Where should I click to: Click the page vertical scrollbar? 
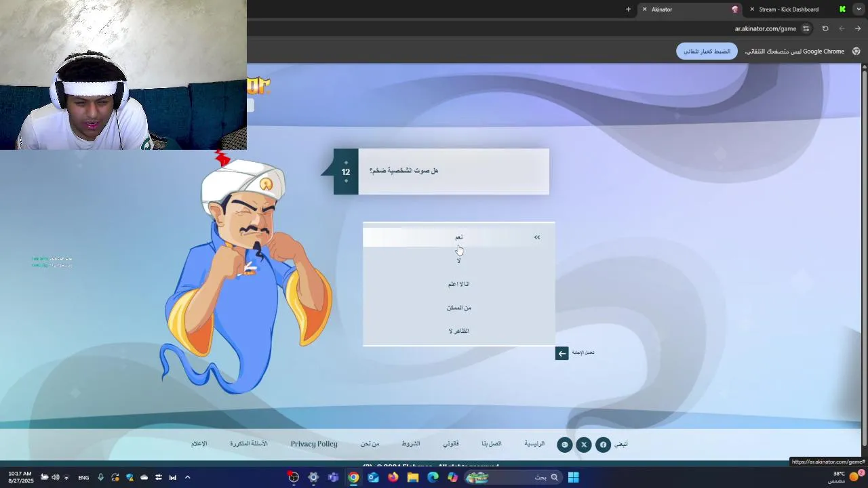[864, 258]
